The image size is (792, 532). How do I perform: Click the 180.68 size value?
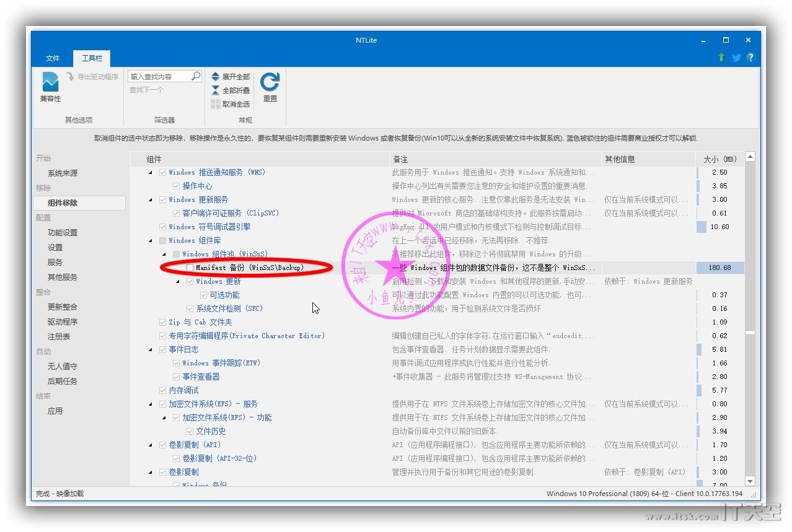[719, 268]
